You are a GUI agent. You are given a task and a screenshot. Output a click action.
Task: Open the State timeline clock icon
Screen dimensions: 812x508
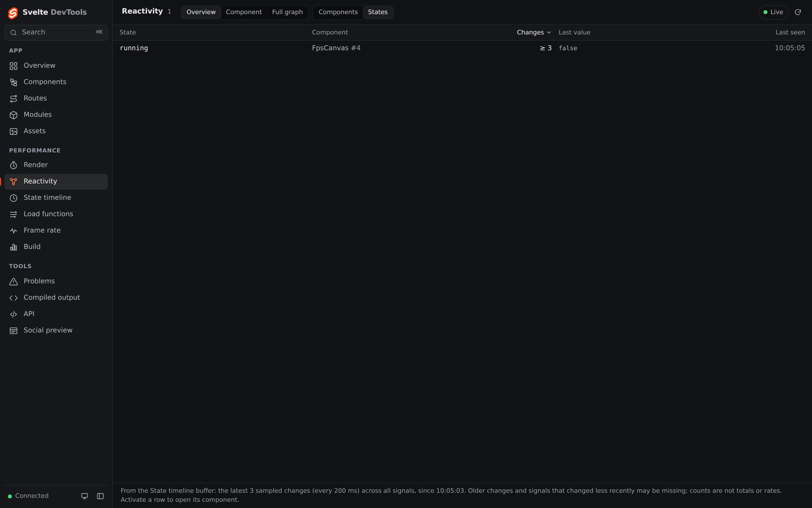click(x=14, y=198)
